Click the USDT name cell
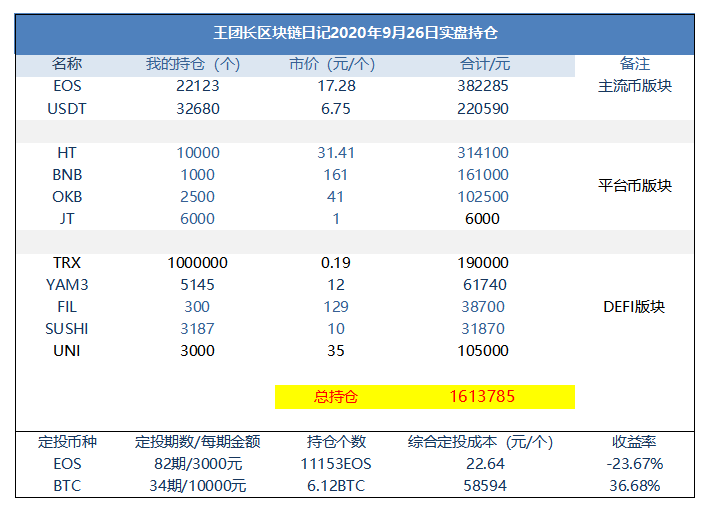The image size is (707, 505). point(67,109)
